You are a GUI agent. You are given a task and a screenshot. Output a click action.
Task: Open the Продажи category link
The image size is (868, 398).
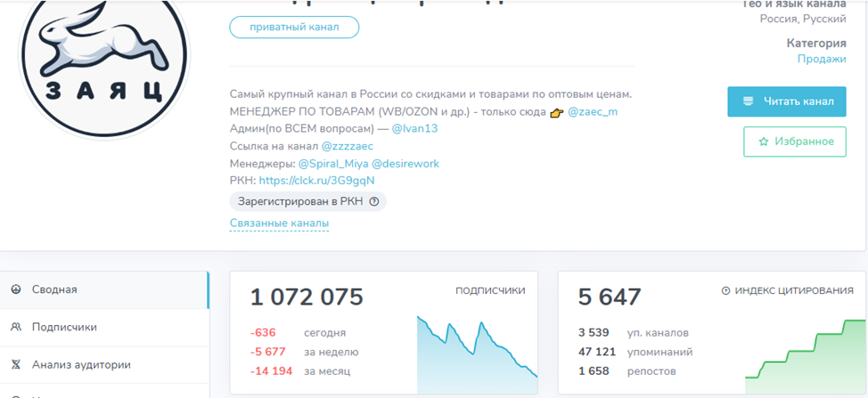822,59
